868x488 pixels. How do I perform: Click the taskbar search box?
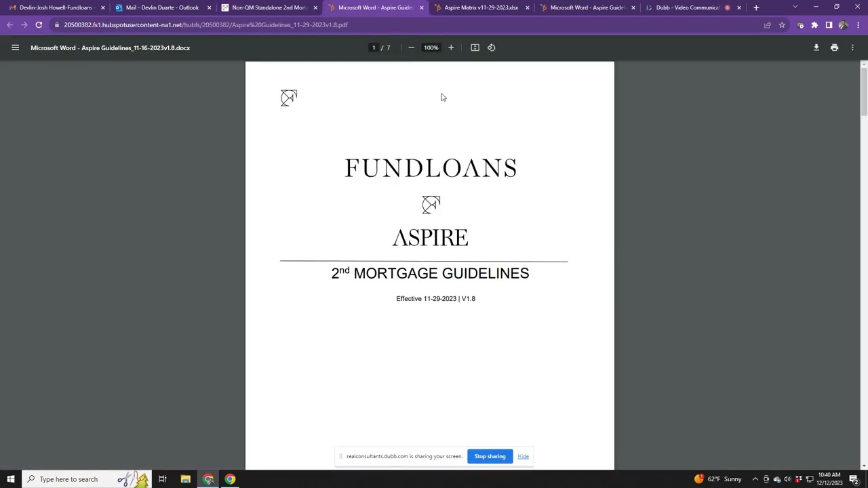(87, 479)
